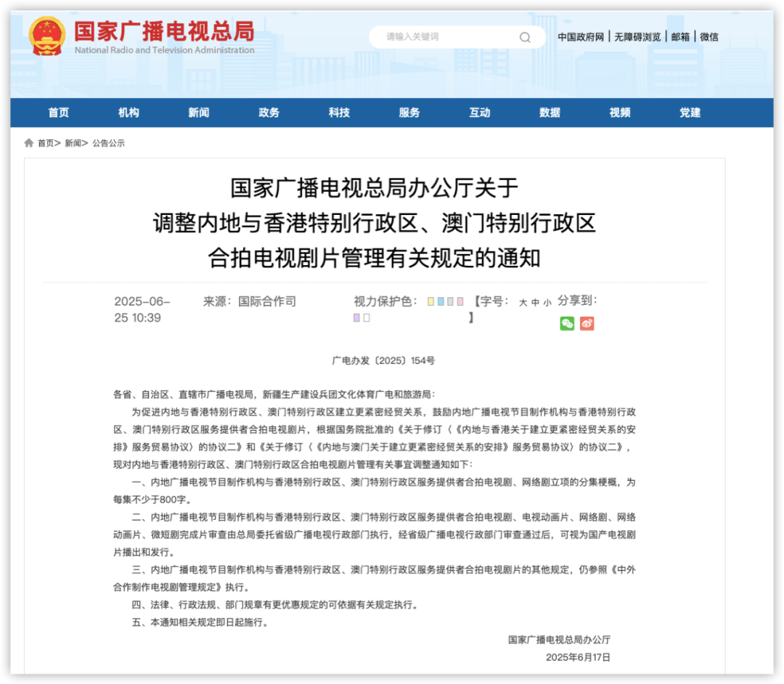Click the headline line 合拍电视剧片管理有关规定的通知
This screenshot has width=784, height=684.
[x=374, y=258]
